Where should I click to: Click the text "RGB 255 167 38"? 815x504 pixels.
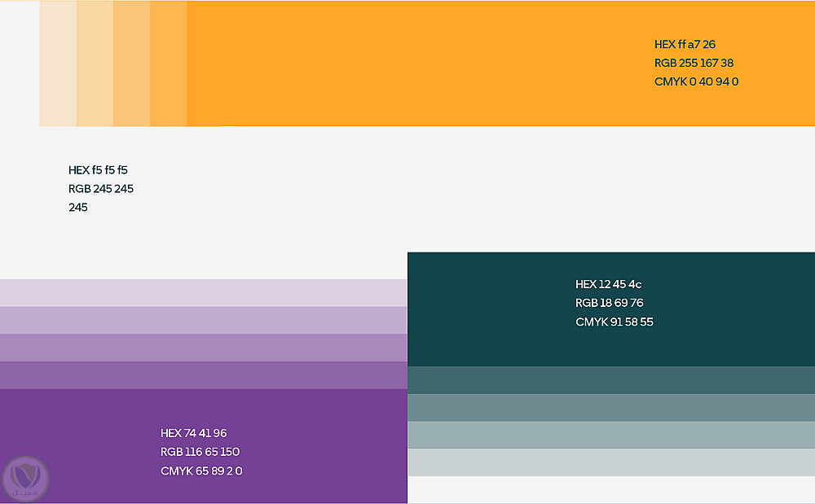pos(694,63)
